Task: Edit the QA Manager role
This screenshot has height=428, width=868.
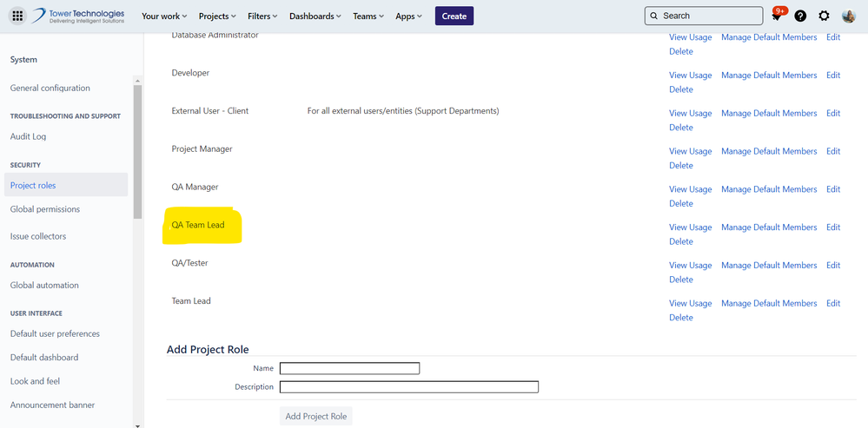Action: pos(833,189)
